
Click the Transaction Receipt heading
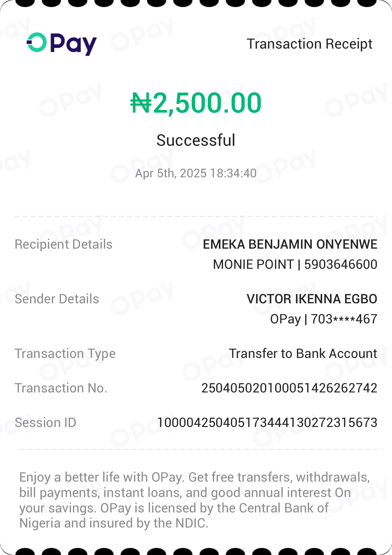click(x=309, y=44)
